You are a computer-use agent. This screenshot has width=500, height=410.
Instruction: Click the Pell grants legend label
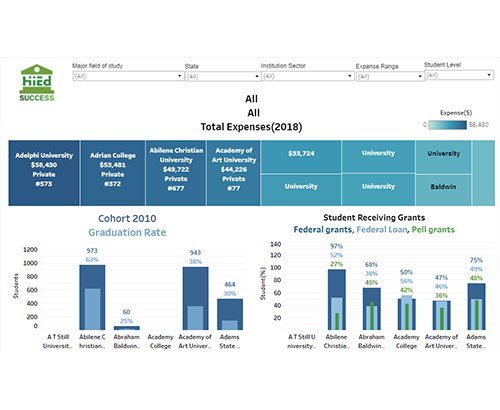[433, 230]
